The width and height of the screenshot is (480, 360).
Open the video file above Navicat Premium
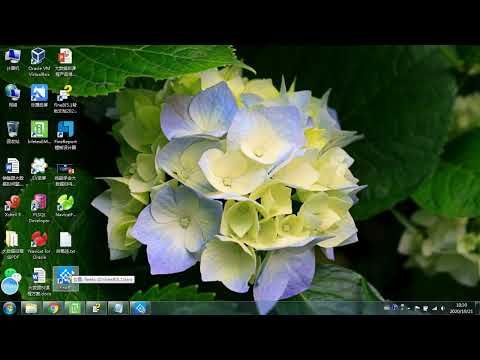tap(65, 175)
